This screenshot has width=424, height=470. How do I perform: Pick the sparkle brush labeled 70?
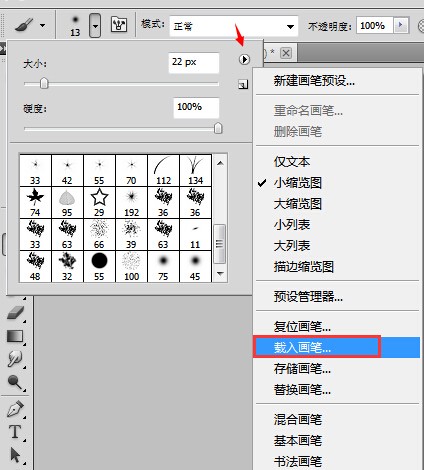coord(131,170)
